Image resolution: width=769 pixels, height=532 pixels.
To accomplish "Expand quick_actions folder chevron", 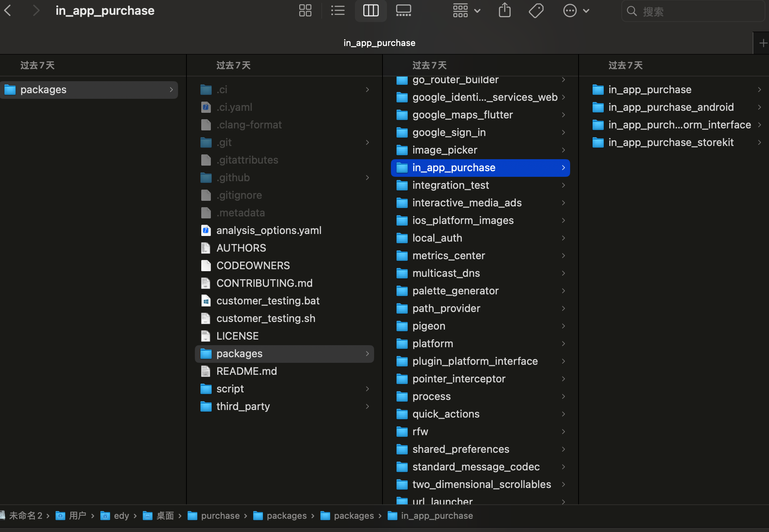I will pyautogui.click(x=563, y=414).
